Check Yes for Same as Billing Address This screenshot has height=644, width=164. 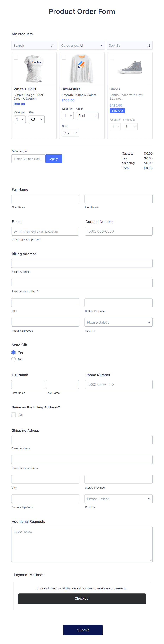coord(13,414)
